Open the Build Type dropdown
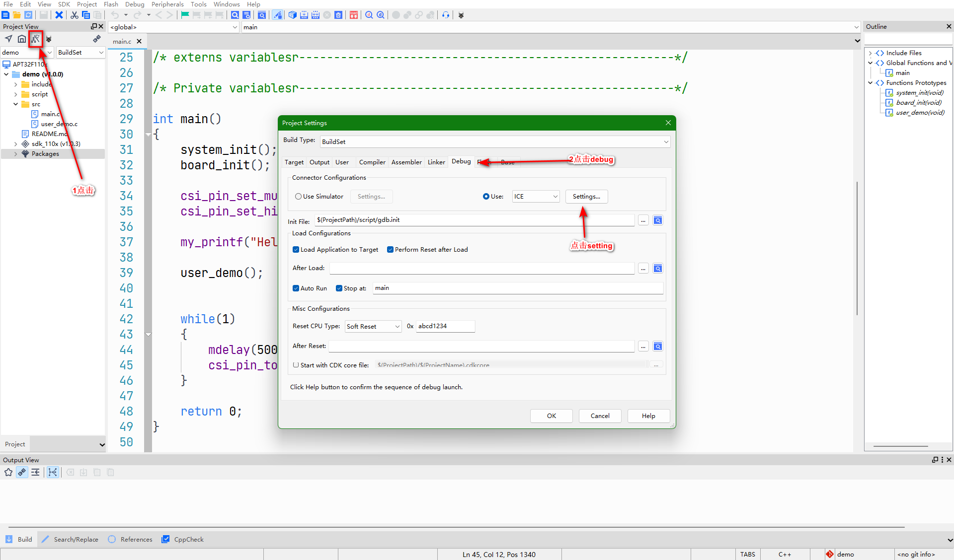 [x=495, y=142]
